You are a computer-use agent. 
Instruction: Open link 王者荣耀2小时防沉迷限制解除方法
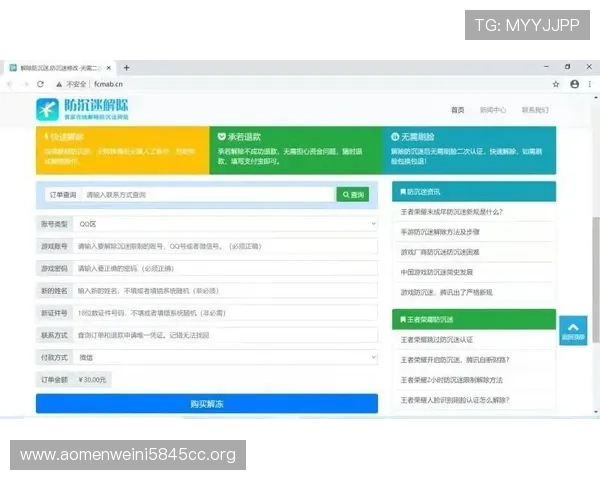[x=452, y=380]
